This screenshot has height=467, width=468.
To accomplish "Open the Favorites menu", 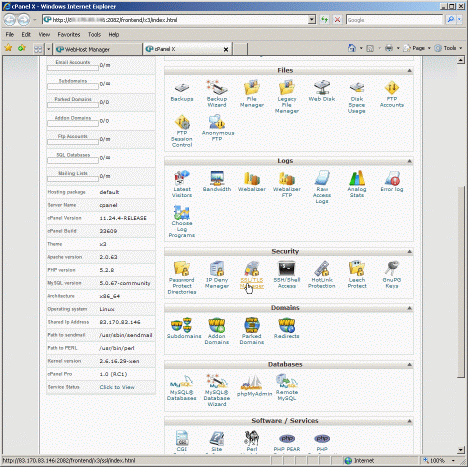I will pyautogui.click(x=69, y=34).
